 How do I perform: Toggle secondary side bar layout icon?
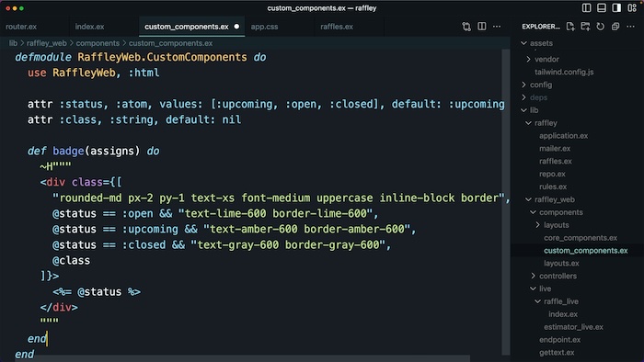tap(616, 7)
